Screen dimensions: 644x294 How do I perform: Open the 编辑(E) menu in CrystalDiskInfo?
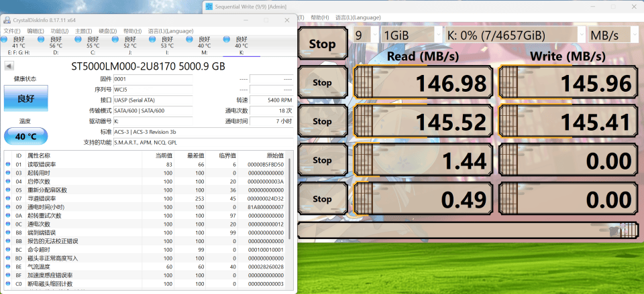pos(36,31)
